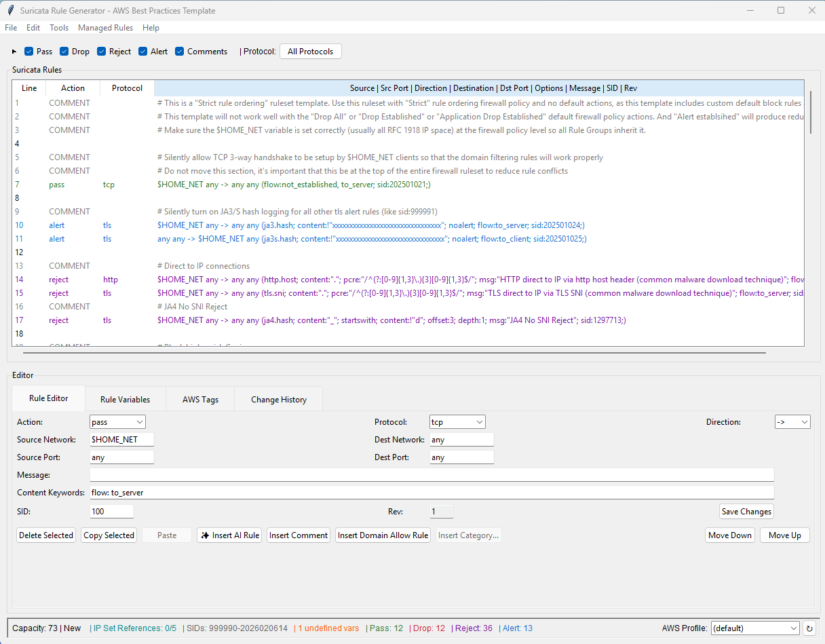825x644 pixels.
Task: Switch to the Rule Editor tab
Action: tap(48, 398)
